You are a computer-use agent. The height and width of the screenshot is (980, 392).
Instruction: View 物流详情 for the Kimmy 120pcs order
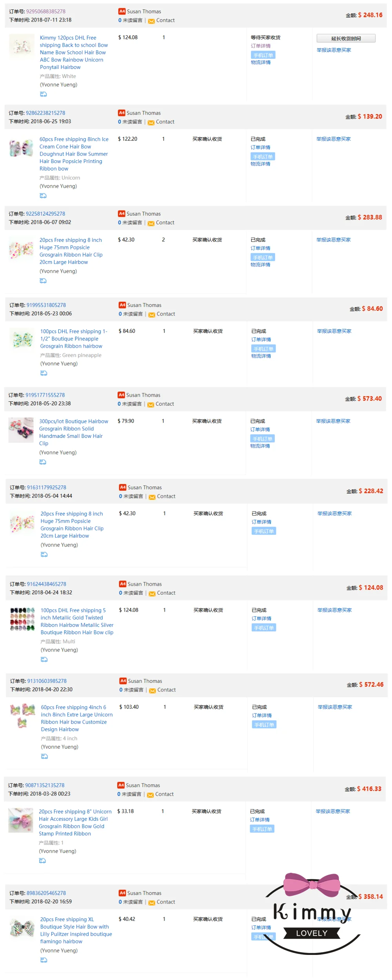pyautogui.click(x=261, y=62)
